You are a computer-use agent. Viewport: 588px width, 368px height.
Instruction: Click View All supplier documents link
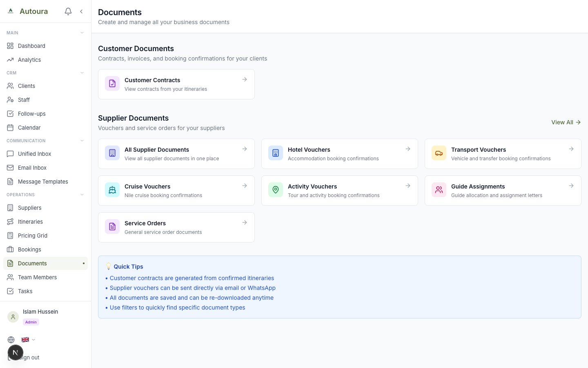[x=566, y=122]
